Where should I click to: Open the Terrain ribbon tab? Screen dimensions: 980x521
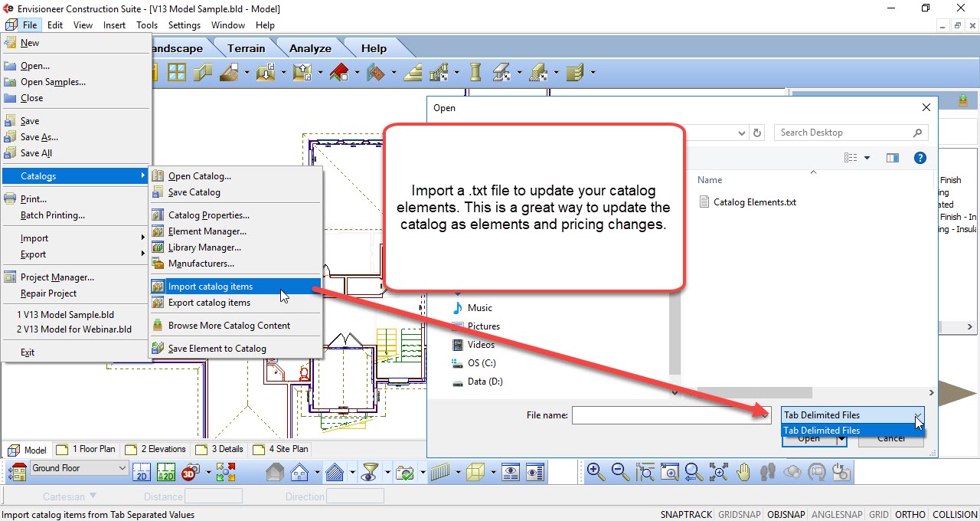click(x=246, y=48)
